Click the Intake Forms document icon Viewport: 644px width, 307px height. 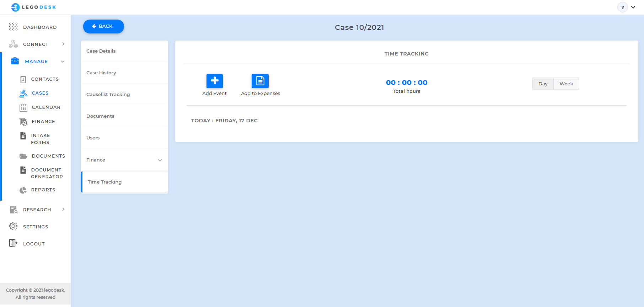23,136
